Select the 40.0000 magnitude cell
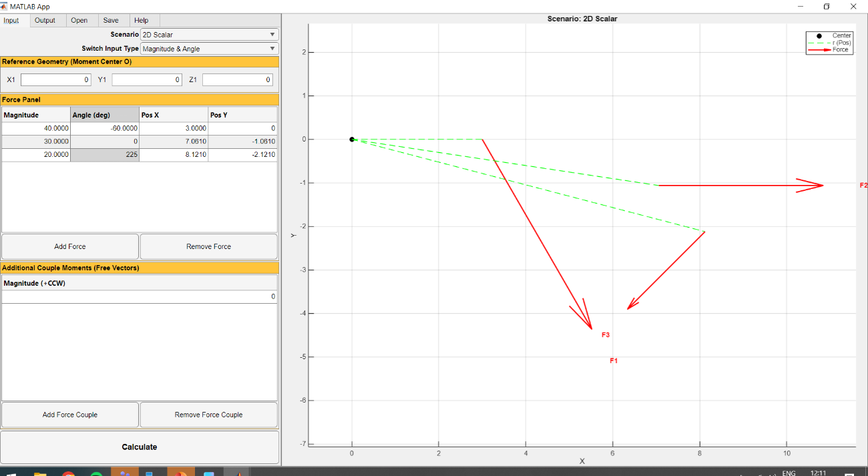This screenshot has height=476, width=868. 35,128
